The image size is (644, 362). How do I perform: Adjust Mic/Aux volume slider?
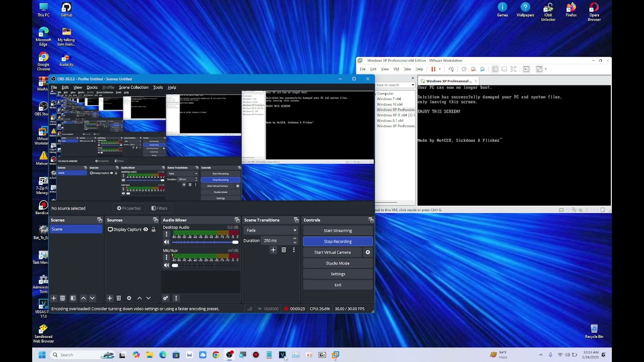[205, 265]
